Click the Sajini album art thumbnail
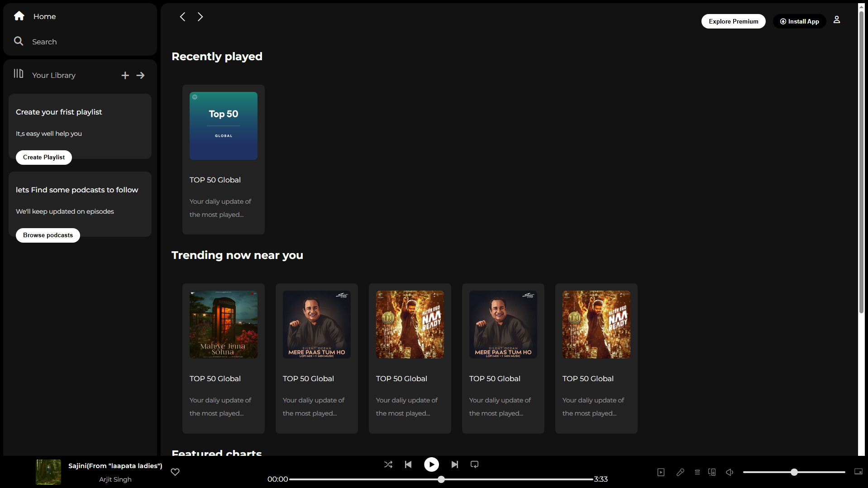 (48, 472)
